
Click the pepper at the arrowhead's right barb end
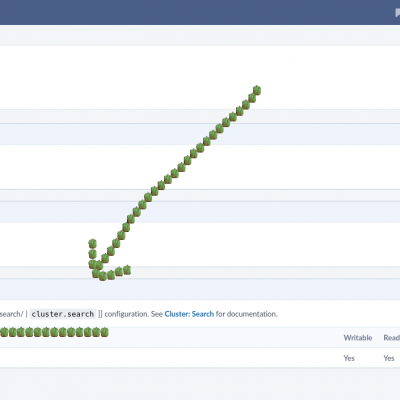tap(127, 270)
